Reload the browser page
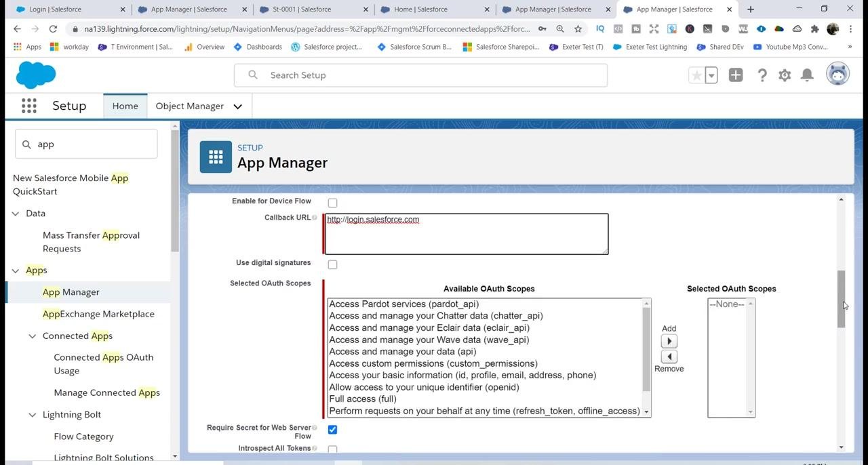868x465 pixels. [53, 29]
